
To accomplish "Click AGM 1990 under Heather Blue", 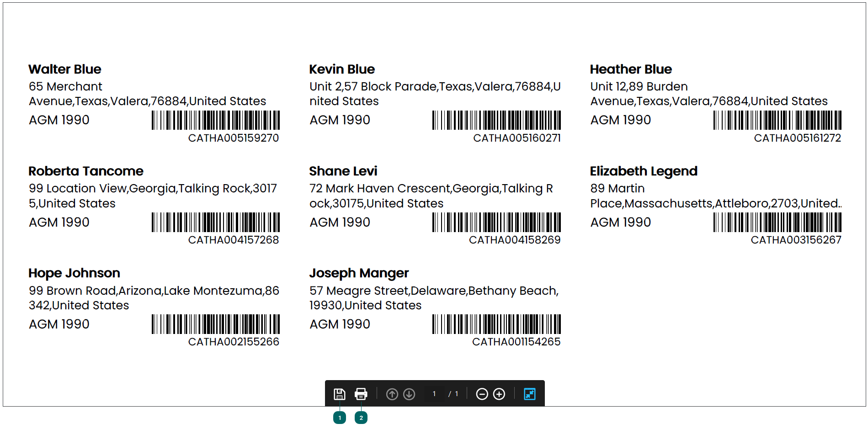I will point(620,120).
